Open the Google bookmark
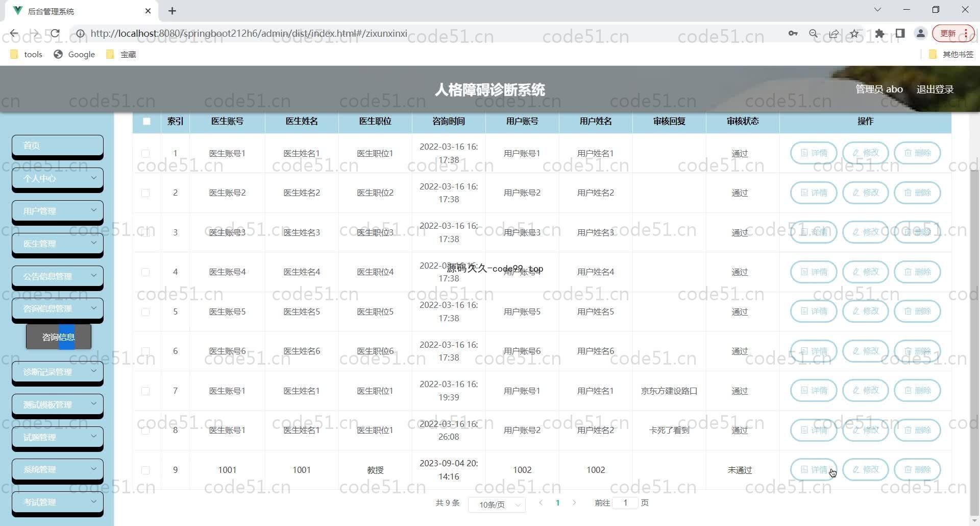 click(75, 54)
